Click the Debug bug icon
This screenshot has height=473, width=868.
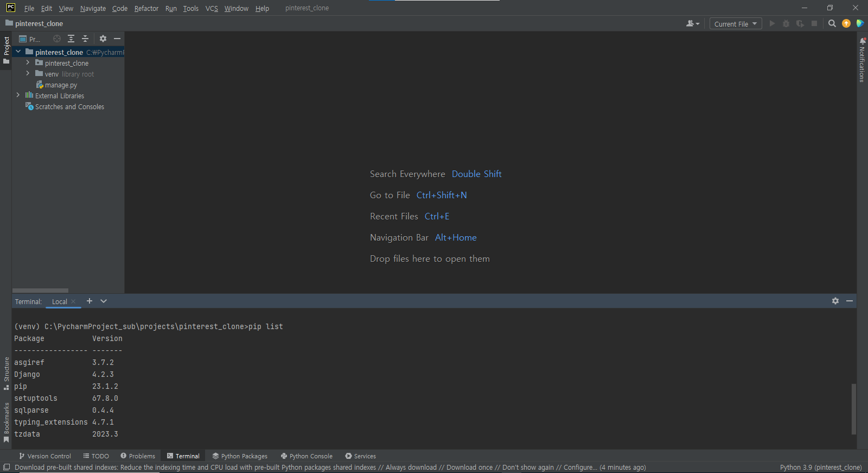786,23
